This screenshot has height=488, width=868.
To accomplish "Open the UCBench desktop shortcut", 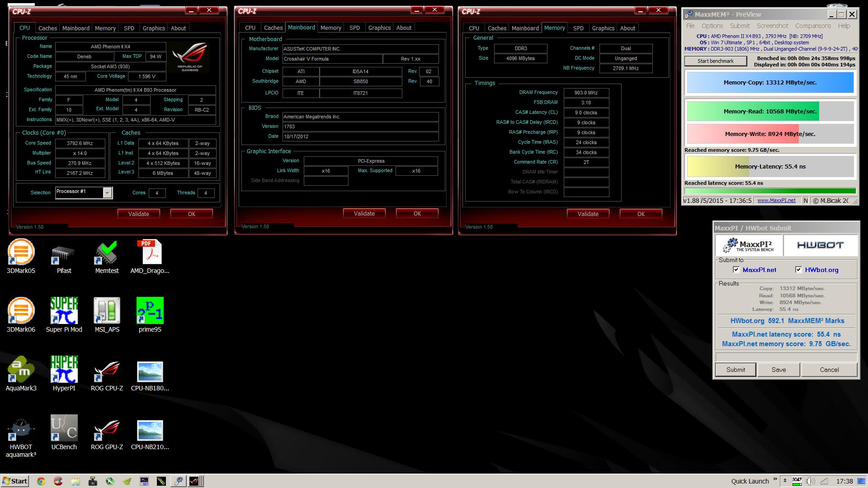I will coord(64,432).
